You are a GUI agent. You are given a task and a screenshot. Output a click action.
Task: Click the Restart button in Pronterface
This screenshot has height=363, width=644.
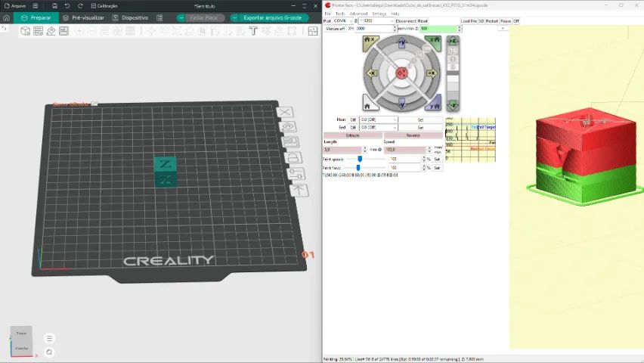(492, 21)
